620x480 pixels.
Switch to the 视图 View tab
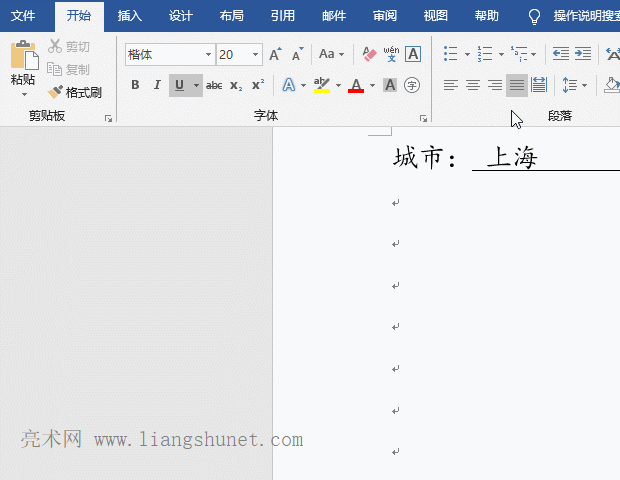(x=436, y=16)
